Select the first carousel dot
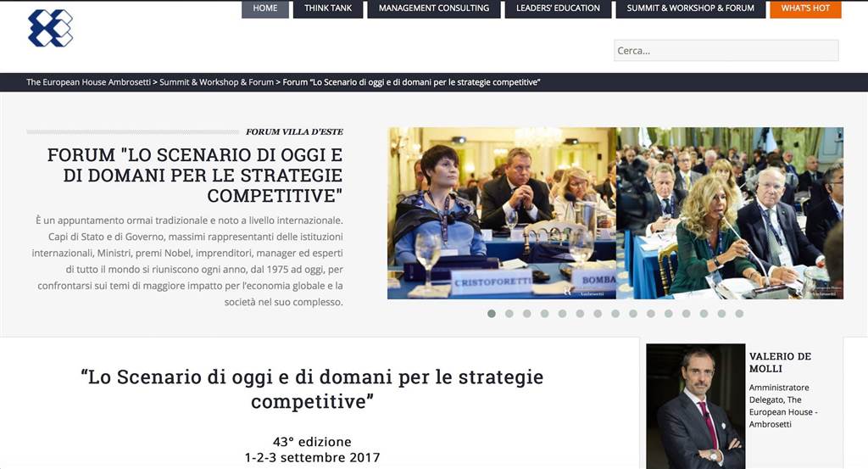The height and width of the screenshot is (469, 868). pyautogui.click(x=492, y=314)
